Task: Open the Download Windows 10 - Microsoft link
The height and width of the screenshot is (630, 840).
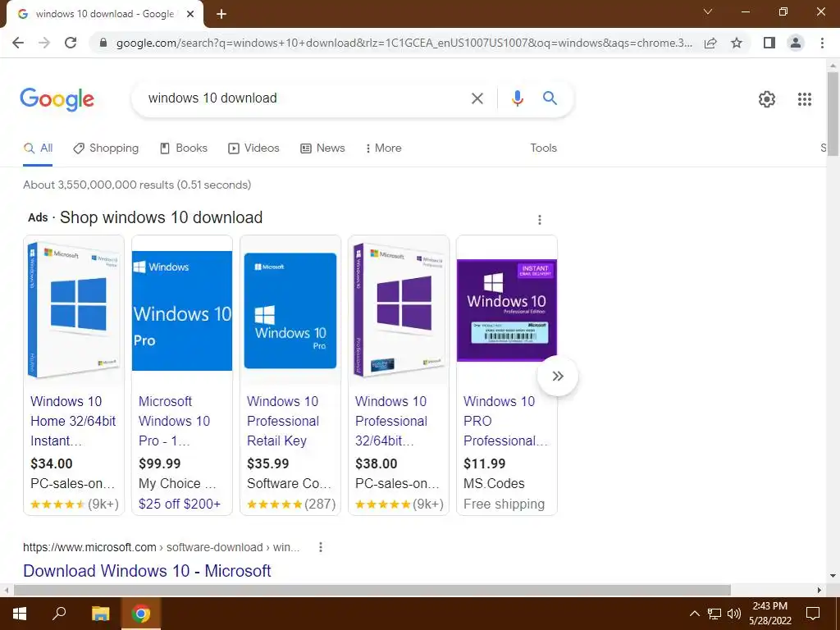Action: [148, 571]
